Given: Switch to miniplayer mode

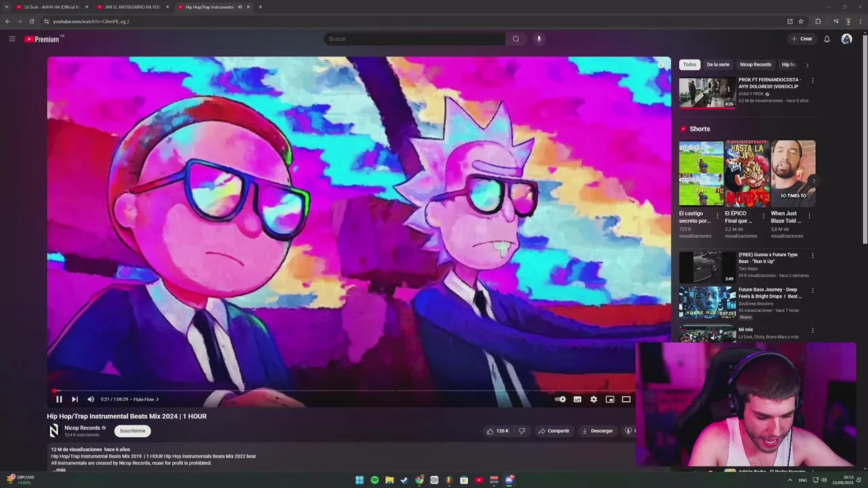Looking at the screenshot, I should pyautogui.click(x=610, y=399).
